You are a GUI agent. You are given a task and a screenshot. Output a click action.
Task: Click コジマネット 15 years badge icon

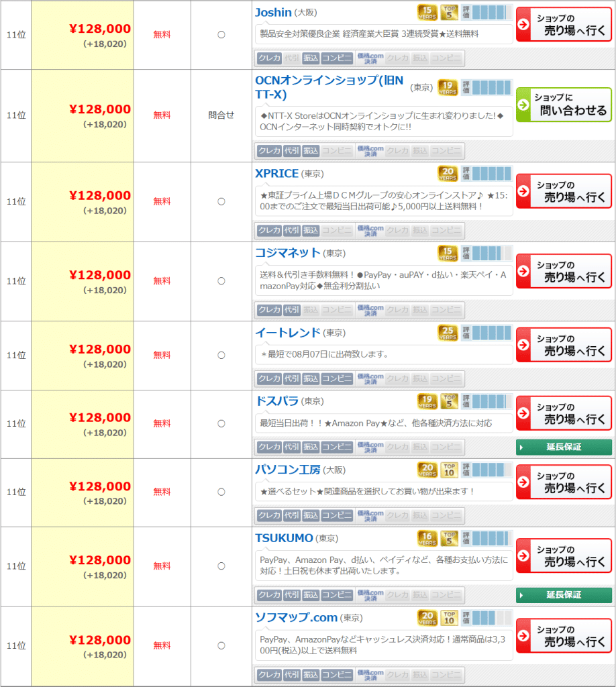448,253
